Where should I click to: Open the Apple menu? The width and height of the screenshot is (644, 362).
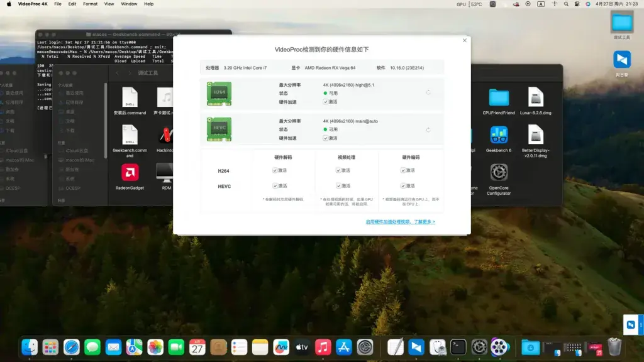coord(9,4)
